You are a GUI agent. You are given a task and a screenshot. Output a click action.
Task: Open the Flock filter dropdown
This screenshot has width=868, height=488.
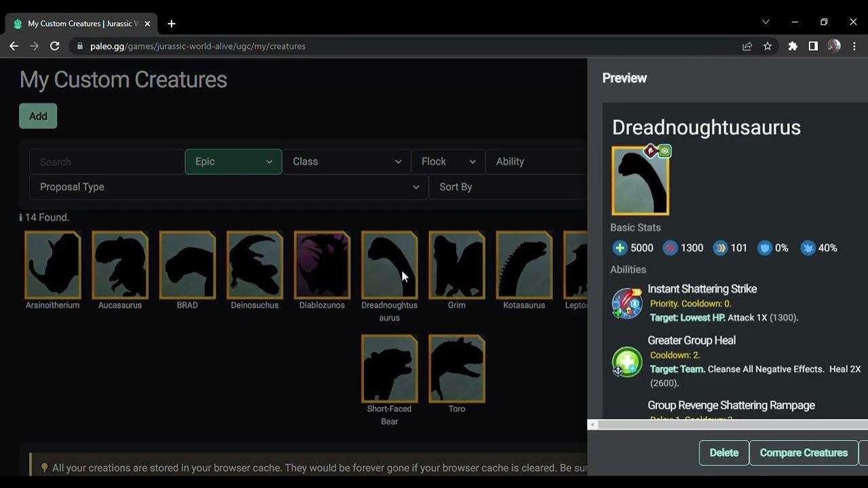(x=448, y=161)
